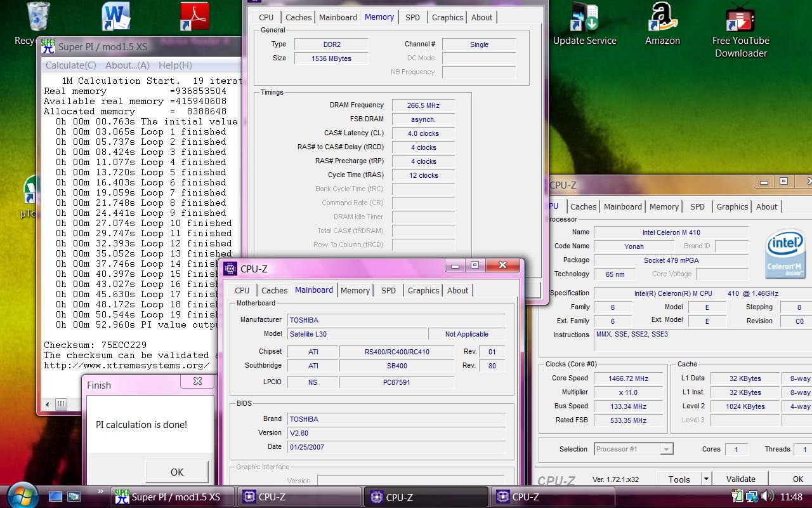Image resolution: width=812 pixels, height=508 pixels.
Task: Click the power/battery tray icon
Action: coord(737,497)
